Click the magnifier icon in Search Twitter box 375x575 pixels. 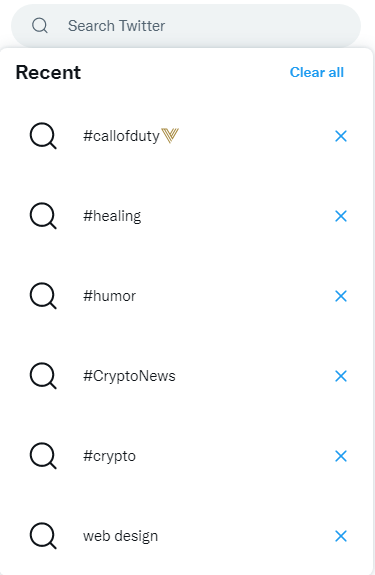[40, 26]
